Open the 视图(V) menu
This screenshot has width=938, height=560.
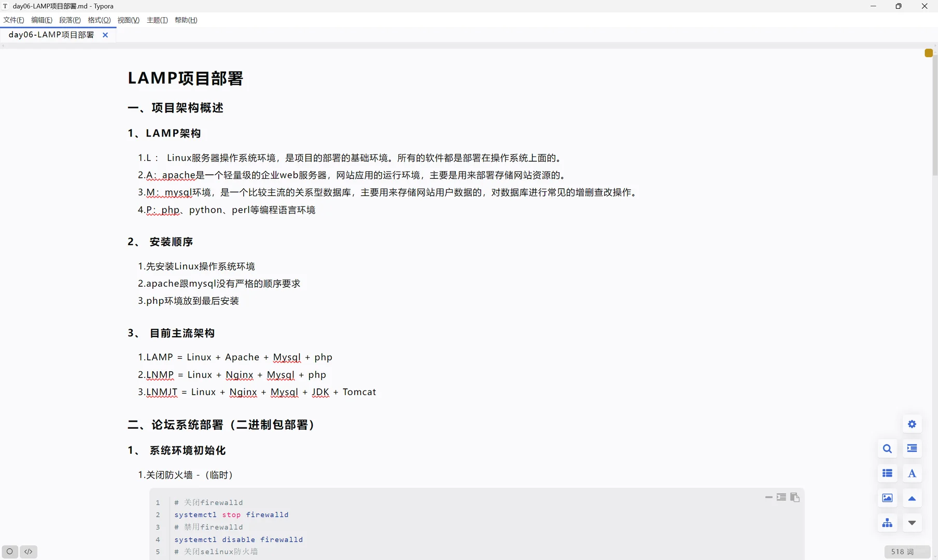click(x=129, y=20)
